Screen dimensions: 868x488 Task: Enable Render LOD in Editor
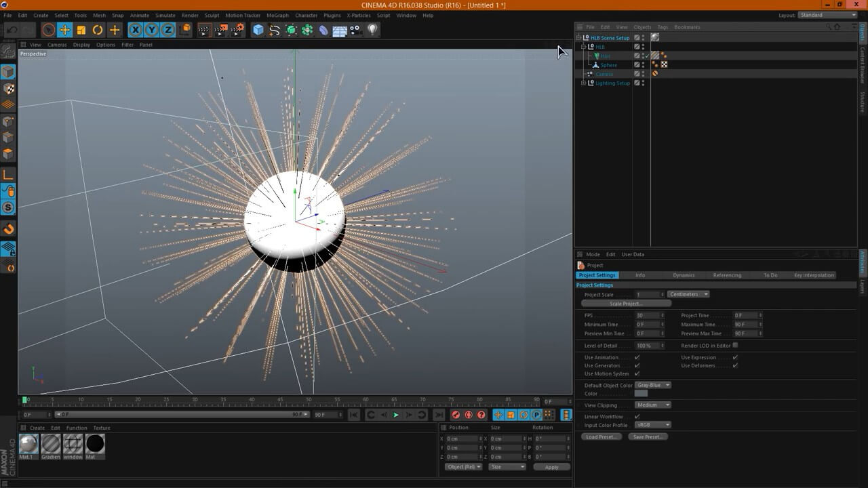[x=735, y=346]
